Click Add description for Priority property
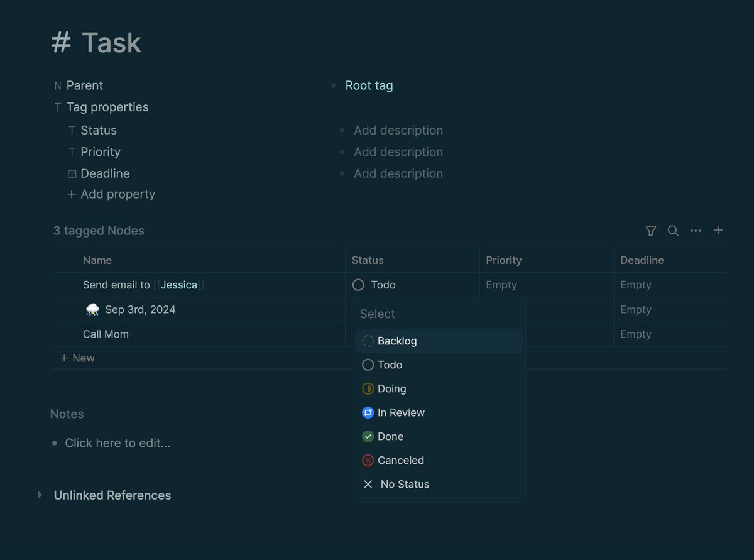Screen dimensions: 754x560 398,151
